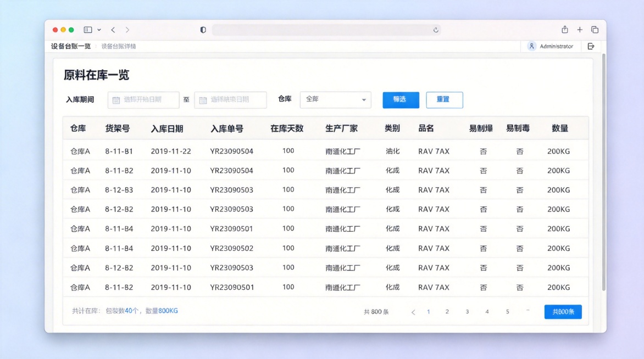
Task: Select order number YR23090502 cell
Action: tap(232, 248)
